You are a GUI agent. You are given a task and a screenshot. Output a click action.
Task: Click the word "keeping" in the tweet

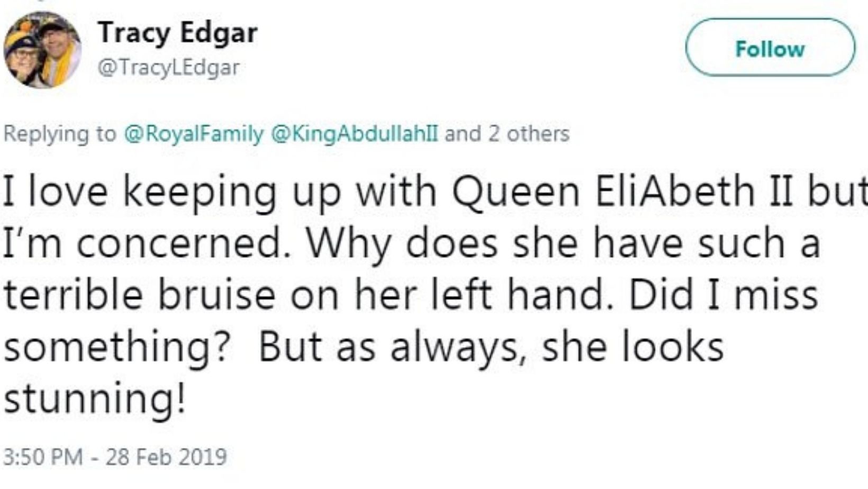200,193
